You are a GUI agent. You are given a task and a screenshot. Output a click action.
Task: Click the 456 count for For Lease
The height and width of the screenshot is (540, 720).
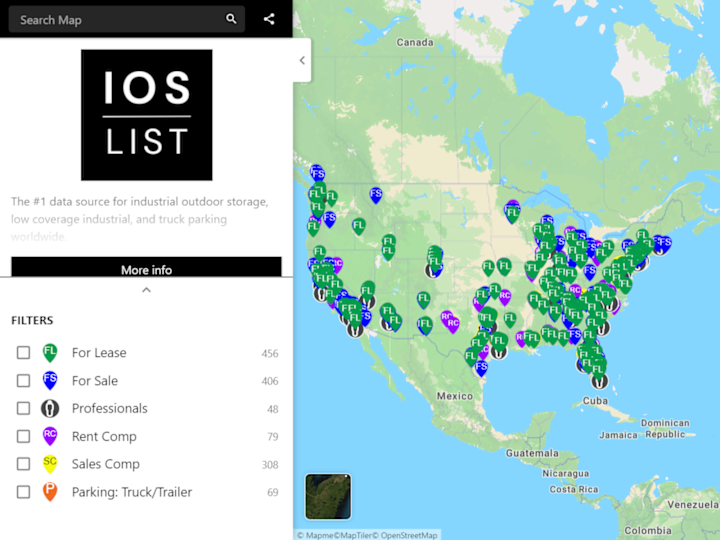(270, 354)
